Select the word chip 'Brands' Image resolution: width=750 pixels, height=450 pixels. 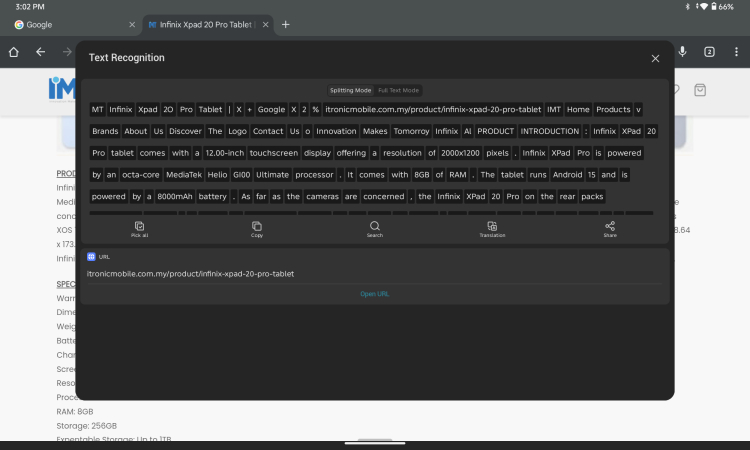pos(105,131)
